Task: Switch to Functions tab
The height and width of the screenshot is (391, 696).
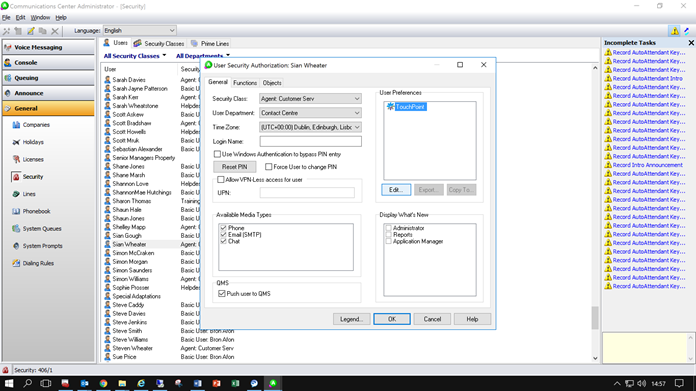Action: coord(245,83)
